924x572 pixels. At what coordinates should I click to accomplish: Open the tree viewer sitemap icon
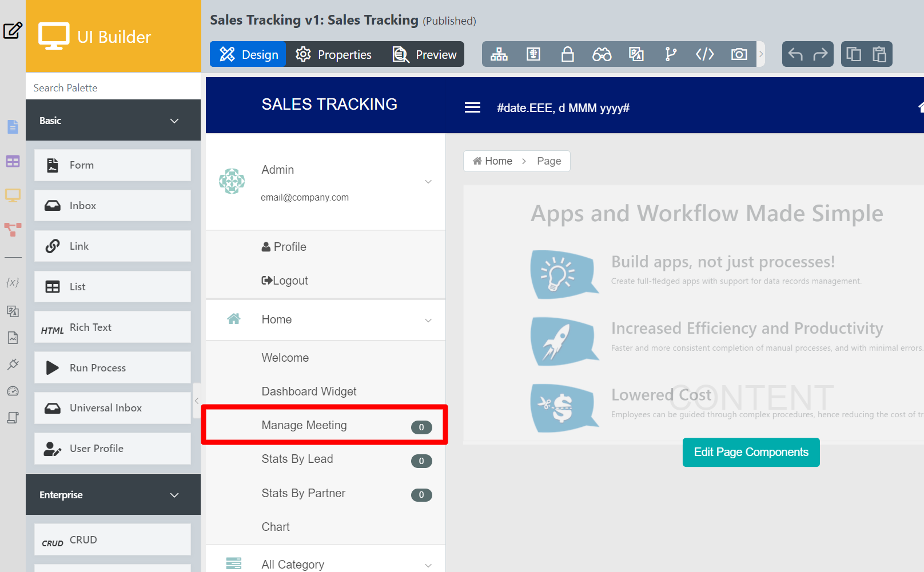point(499,54)
